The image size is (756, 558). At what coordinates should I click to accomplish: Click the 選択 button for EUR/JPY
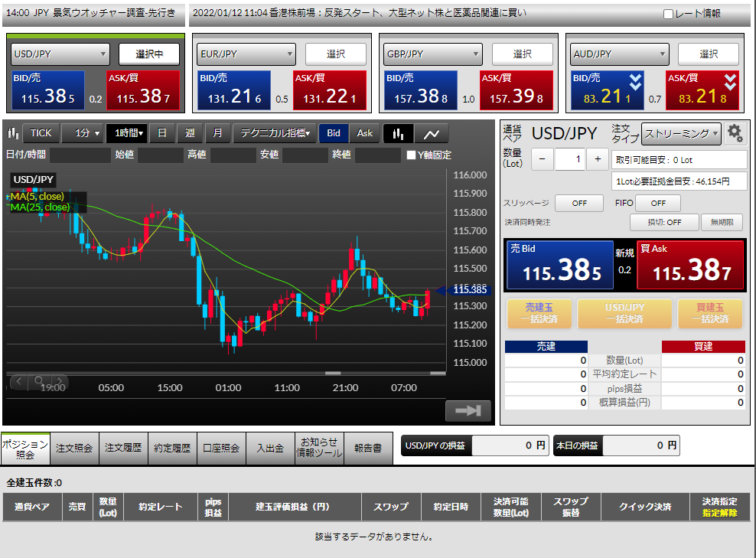point(336,54)
